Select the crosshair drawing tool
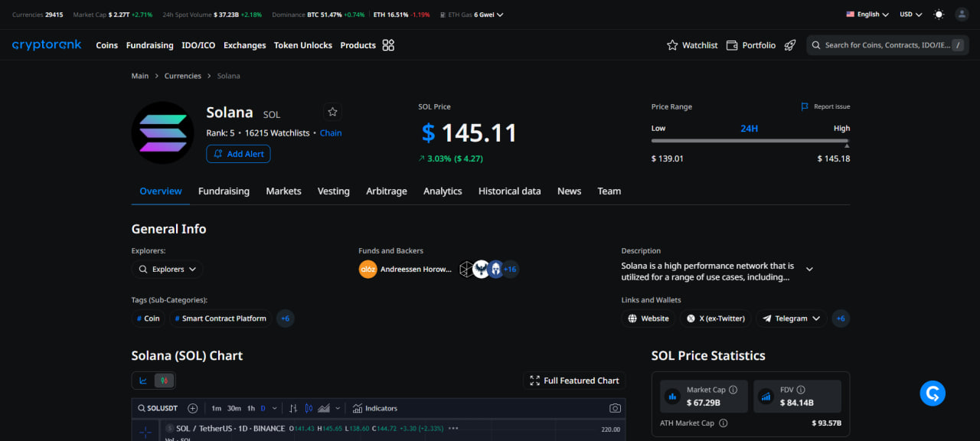Viewport: 980px width, 441px height. pos(145,433)
